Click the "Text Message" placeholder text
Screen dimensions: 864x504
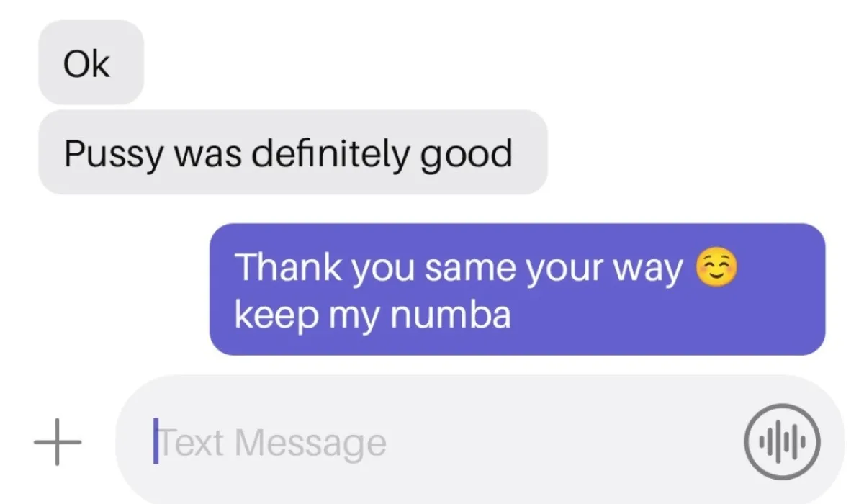[271, 443]
